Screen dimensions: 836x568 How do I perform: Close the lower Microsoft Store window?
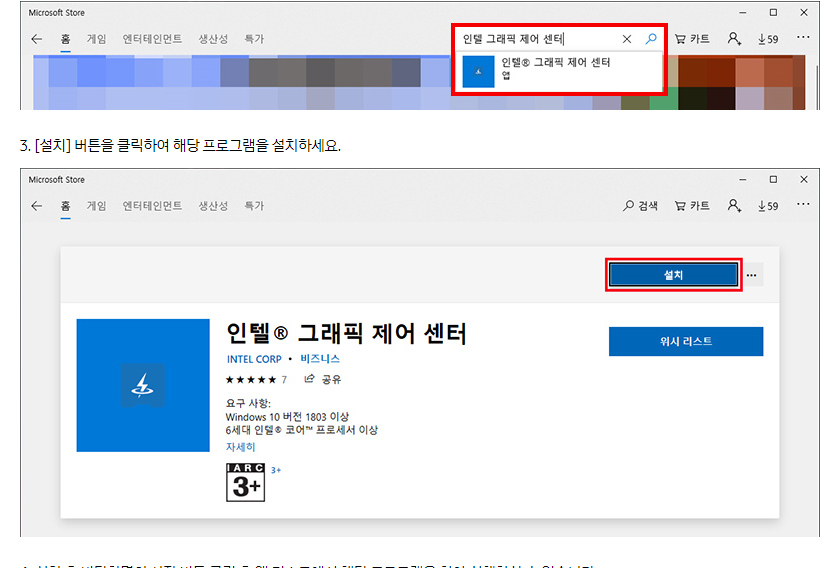click(804, 180)
